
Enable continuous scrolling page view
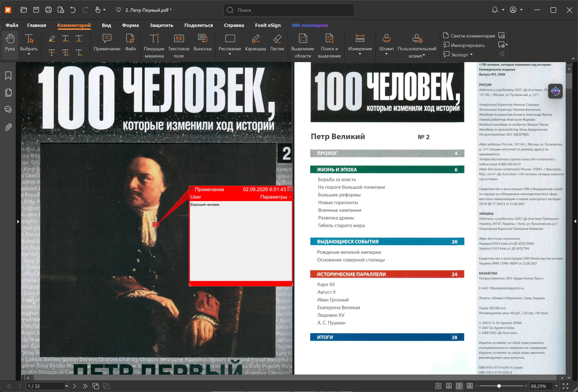449,386
